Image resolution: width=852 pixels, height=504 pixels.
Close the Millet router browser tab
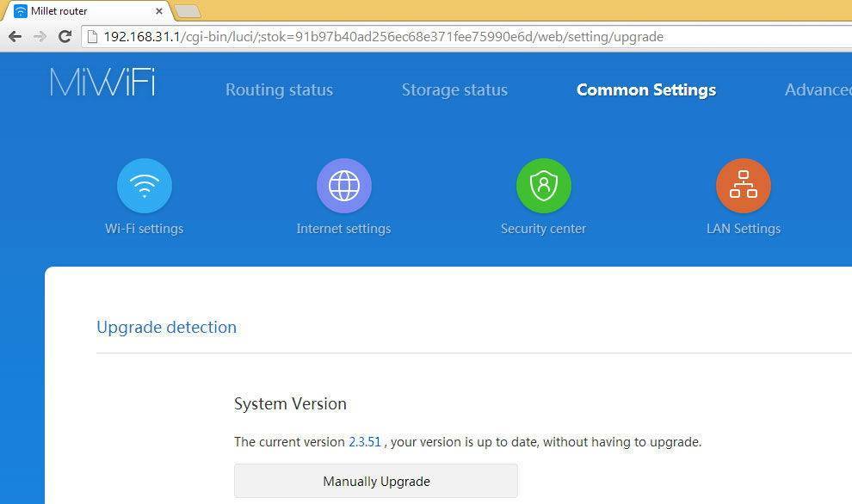[159, 11]
